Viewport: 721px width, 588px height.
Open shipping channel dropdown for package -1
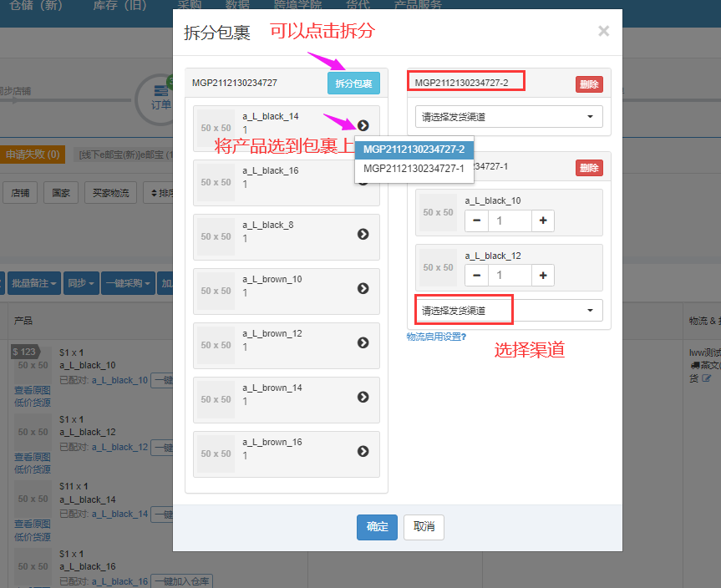509,311
